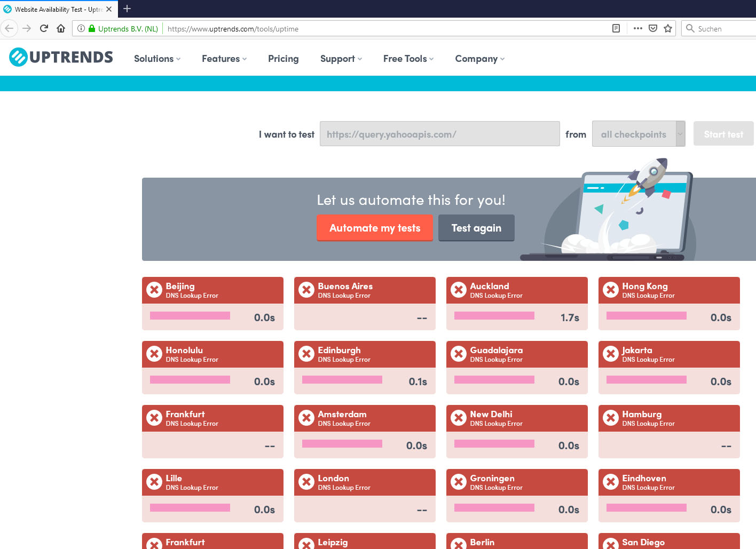Open the all checkpoints dropdown
The image size is (756, 549).
pos(638,134)
